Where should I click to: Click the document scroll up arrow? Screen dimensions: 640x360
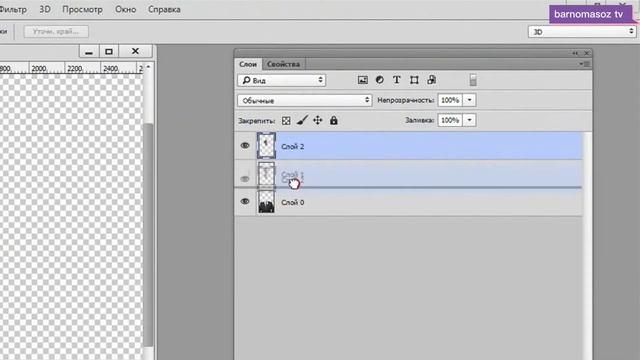[148, 67]
